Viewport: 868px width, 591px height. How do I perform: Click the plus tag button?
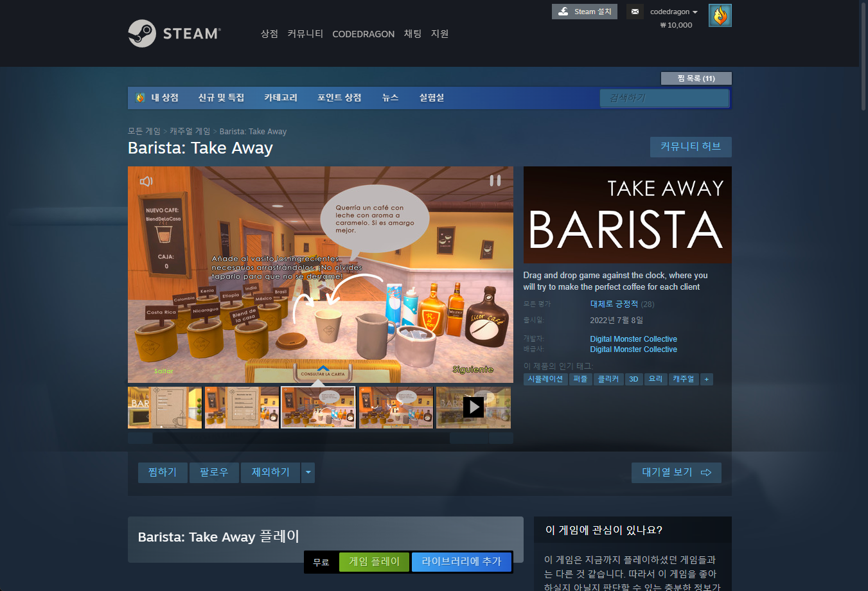[706, 379]
